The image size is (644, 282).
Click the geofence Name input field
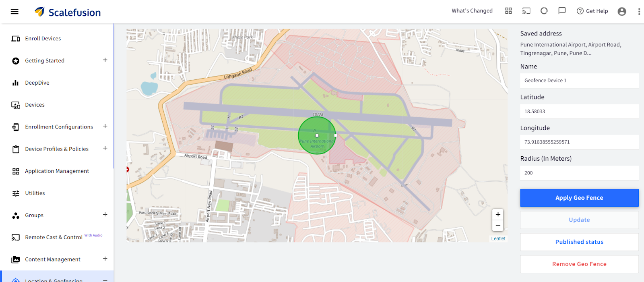click(579, 81)
